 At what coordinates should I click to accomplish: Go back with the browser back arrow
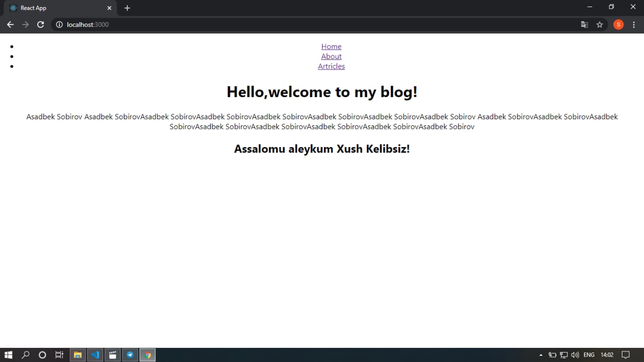[10, 25]
